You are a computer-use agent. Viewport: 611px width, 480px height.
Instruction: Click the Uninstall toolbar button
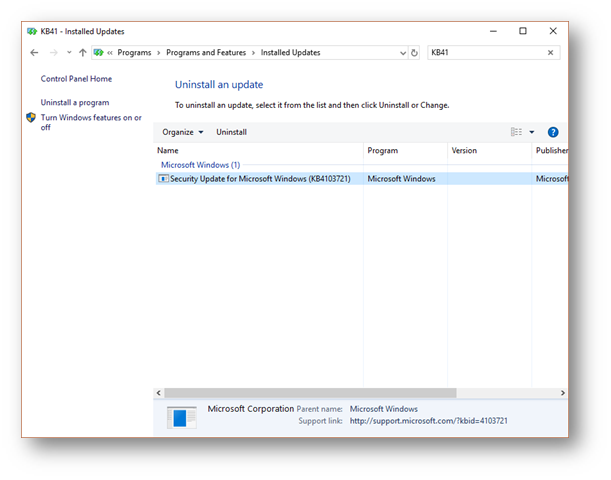point(231,132)
